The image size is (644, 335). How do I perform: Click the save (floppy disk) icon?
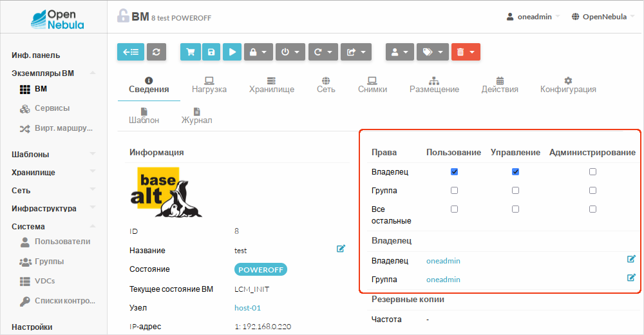pos(211,52)
